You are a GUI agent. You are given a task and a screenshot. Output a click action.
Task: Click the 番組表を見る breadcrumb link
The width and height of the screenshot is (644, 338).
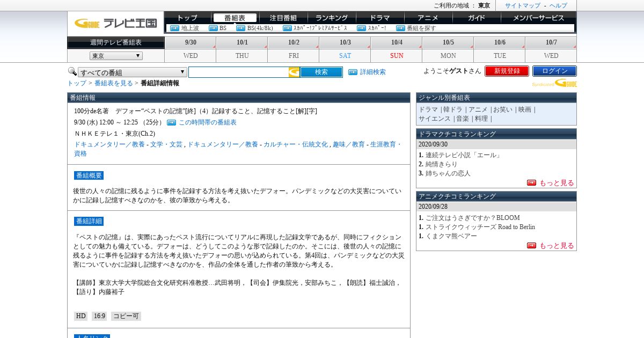coord(114,83)
